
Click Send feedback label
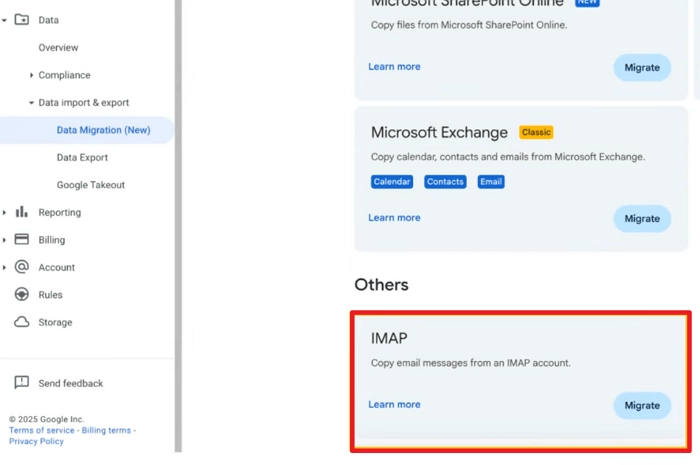pyautogui.click(x=71, y=383)
